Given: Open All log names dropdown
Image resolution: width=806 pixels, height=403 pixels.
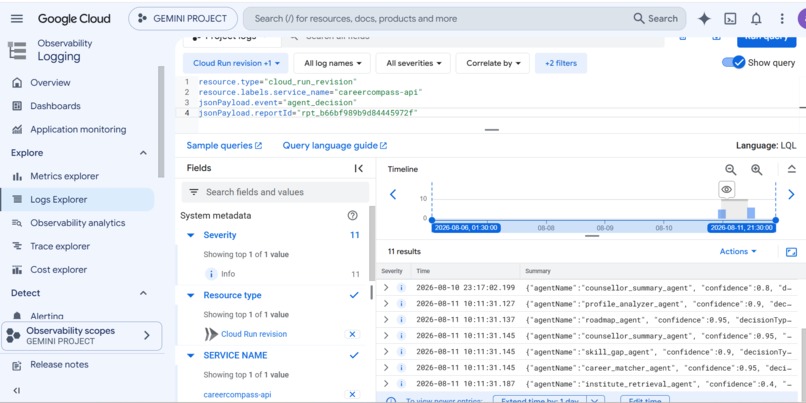Looking at the screenshot, I should pos(333,63).
